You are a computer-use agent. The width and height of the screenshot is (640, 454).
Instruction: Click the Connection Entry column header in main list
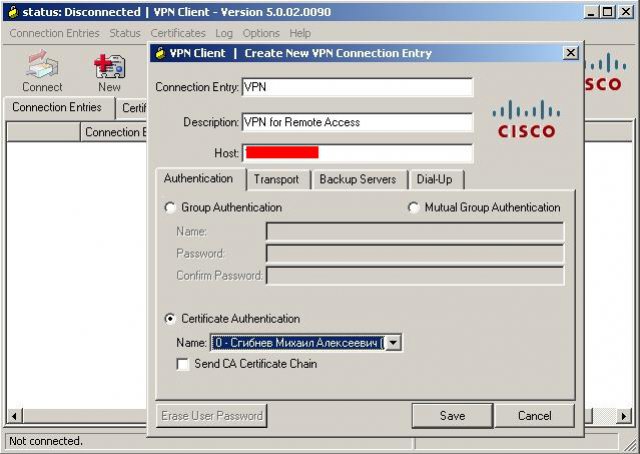pos(114,132)
